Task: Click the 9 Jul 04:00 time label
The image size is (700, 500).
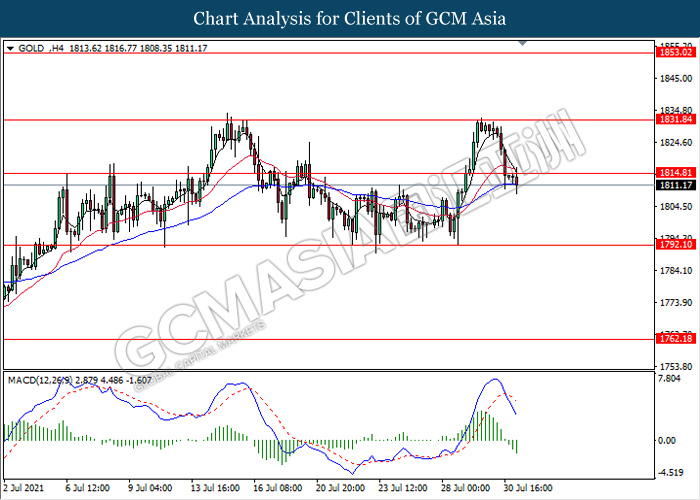Action: pos(150,488)
